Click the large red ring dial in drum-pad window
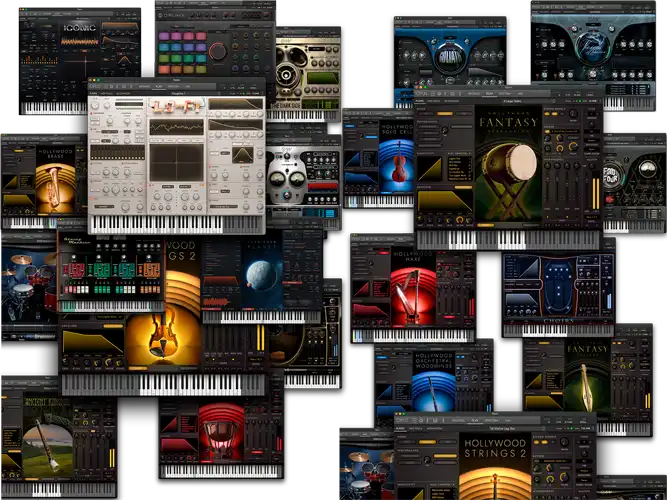Screen dimensions: 667x500 [217, 52]
